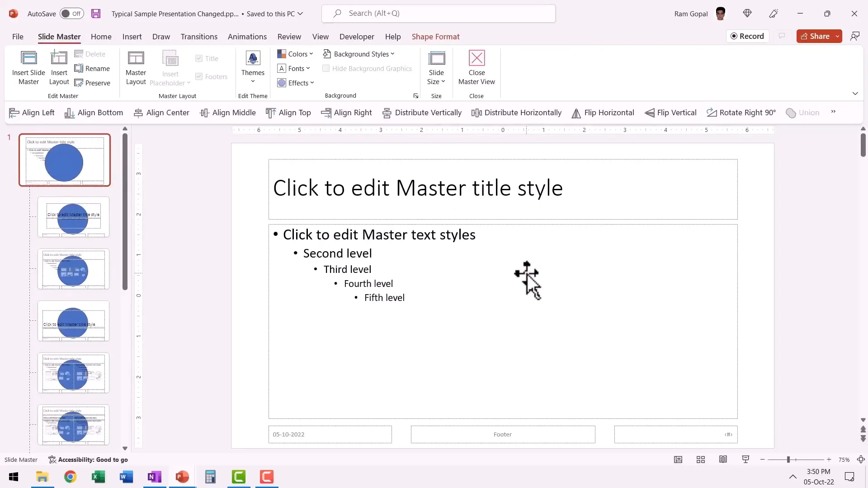
Task: Click the Search box
Action: 439,14
